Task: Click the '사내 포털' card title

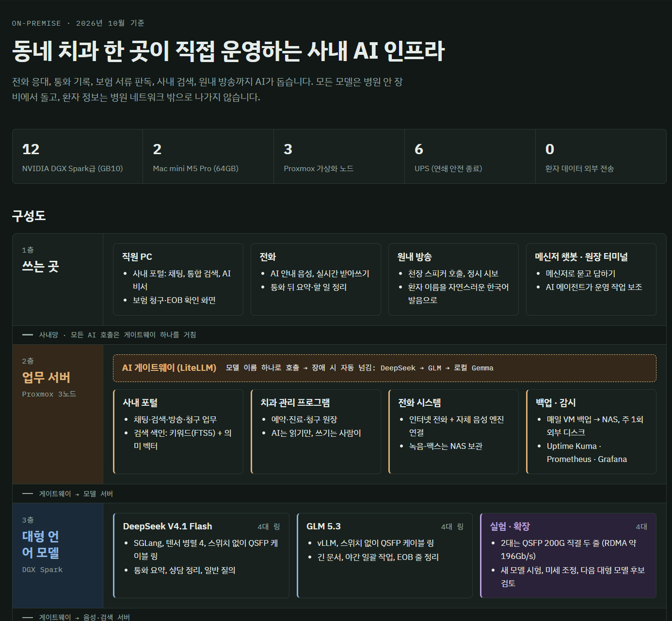Action: pyautogui.click(x=140, y=403)
